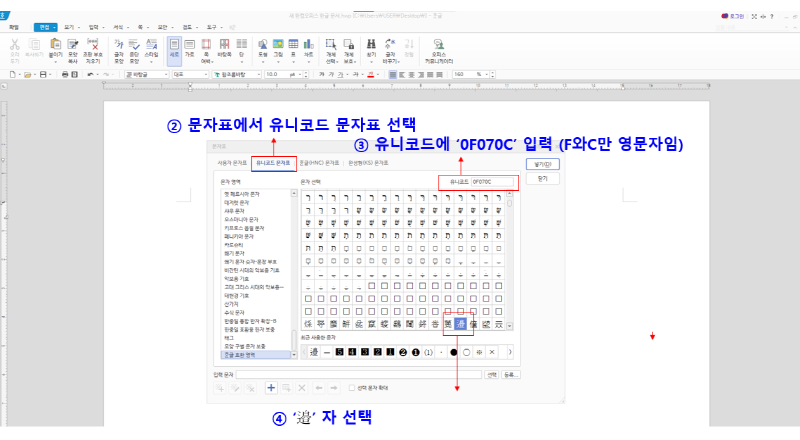Click the left arrow icon below input field

319,388
